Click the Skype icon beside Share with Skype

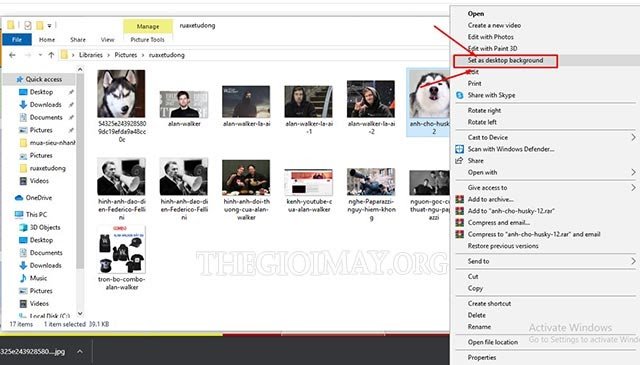(x=460, y=95)
